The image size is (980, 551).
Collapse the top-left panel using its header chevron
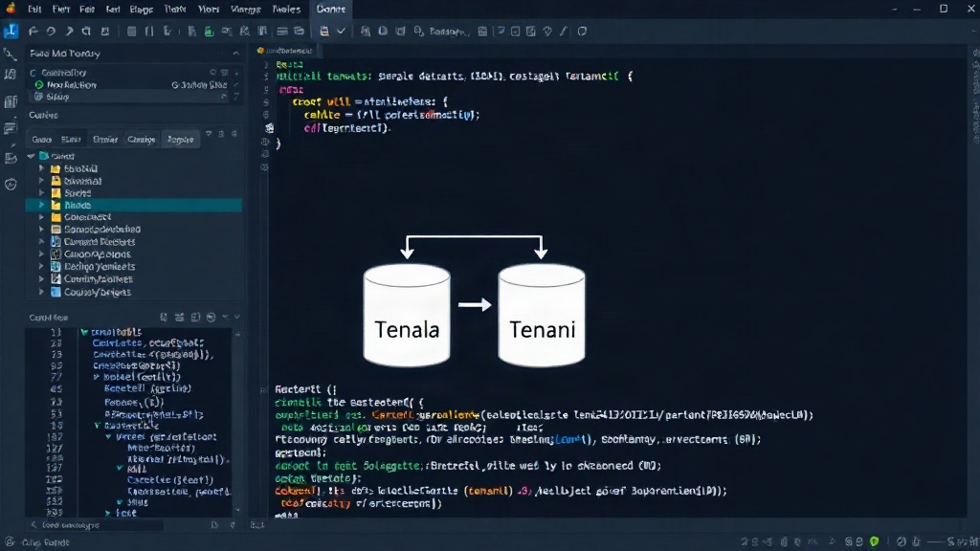point(235,54)
